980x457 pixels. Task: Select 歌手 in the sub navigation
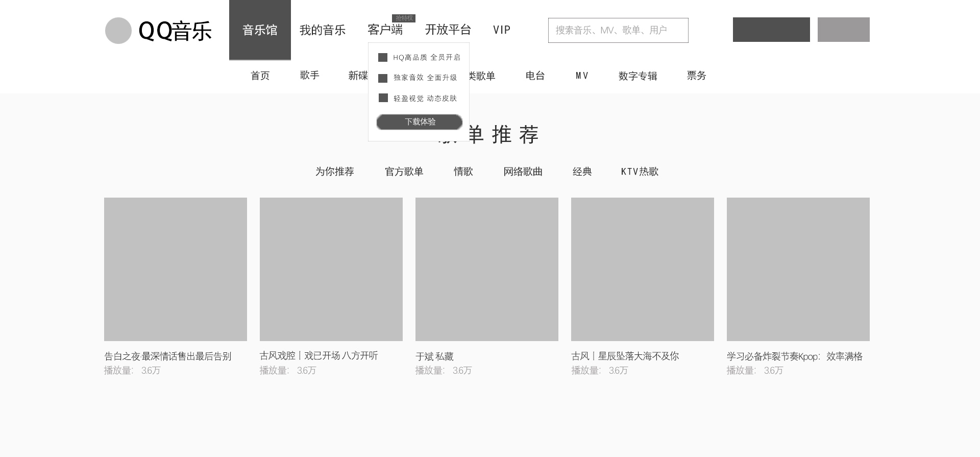click(310, 76)
